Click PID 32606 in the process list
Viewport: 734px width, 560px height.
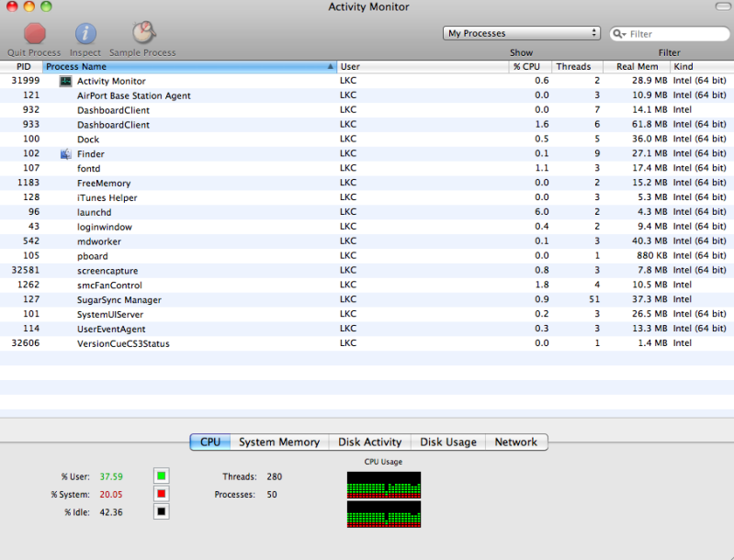pyautogui.click(x=26, y=343)
